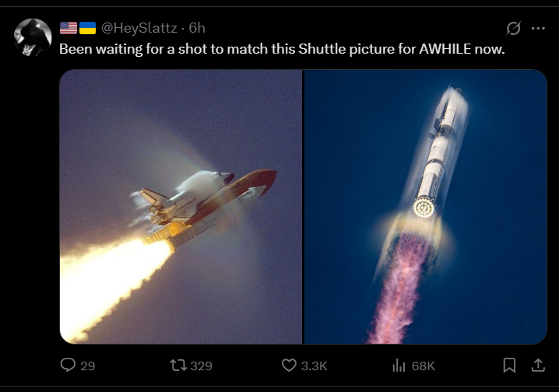The width and height of the screenshot is (559, 392).
Task: Like the post with the heart icon
Action: (289, 366)
